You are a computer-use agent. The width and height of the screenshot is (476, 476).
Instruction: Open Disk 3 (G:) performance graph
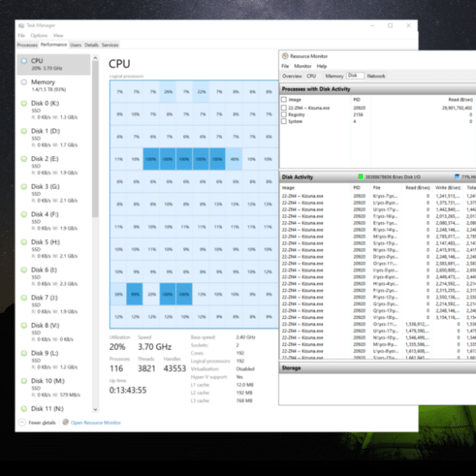click(54, 194)
